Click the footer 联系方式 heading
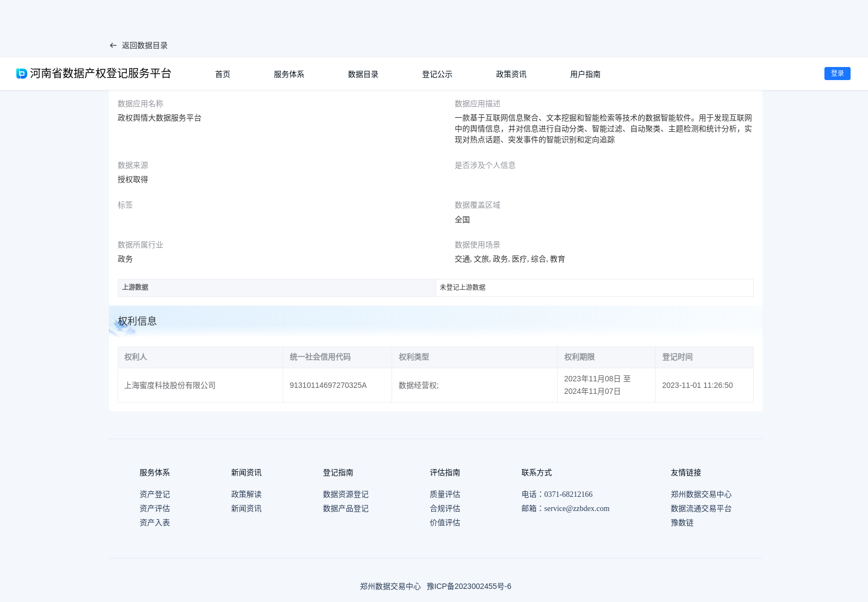The image size is (868, 602). point(537,472)
